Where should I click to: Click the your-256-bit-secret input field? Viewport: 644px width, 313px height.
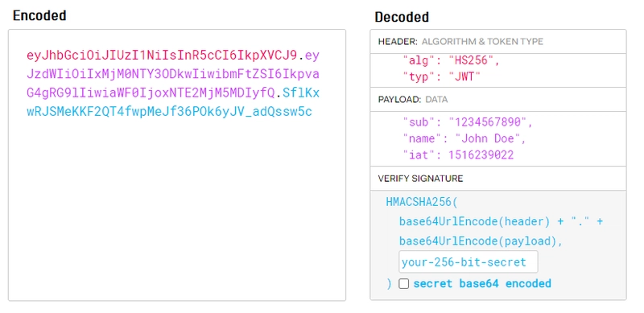tap(468, 262)
